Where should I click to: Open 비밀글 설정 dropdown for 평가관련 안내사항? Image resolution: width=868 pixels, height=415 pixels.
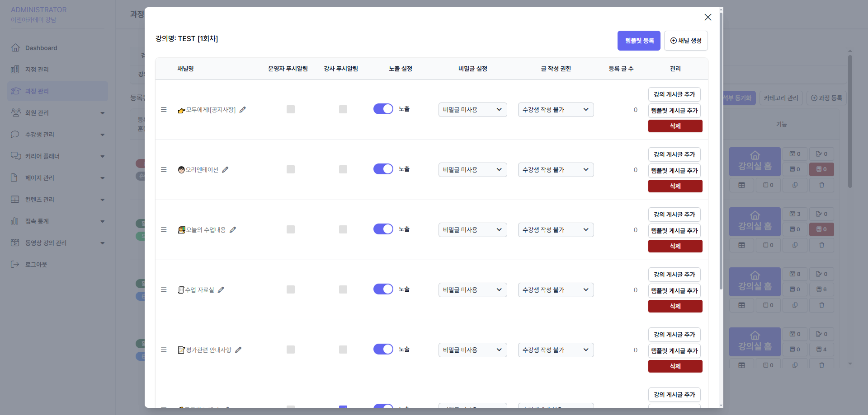coord(472,350)
